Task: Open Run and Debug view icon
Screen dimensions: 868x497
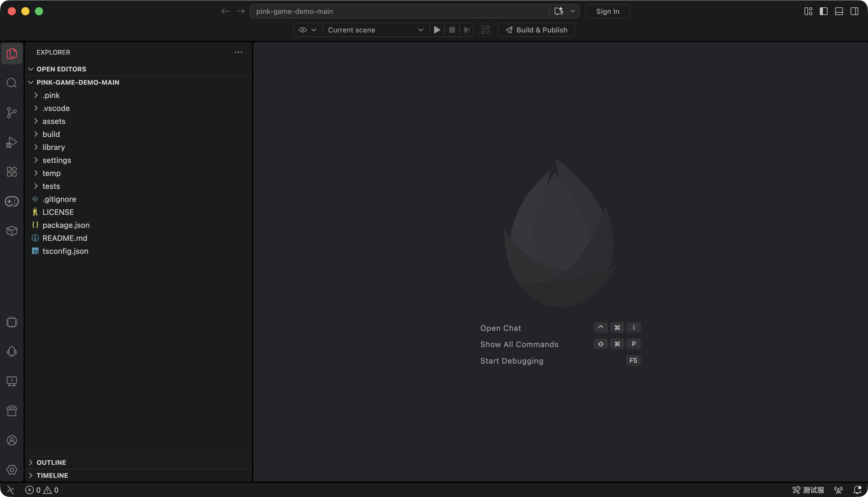Action: pyautogui.click(x=12, y=142)
